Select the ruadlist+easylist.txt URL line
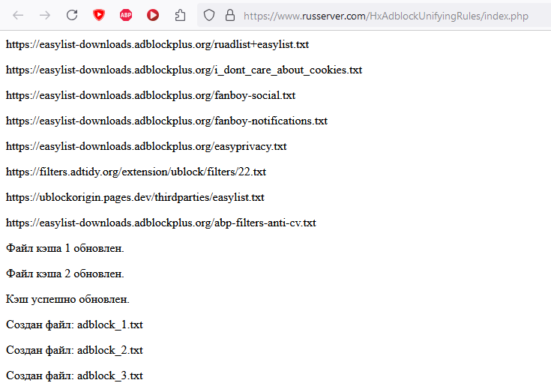The height and width of the screenshot is (392, 551). 157,45
